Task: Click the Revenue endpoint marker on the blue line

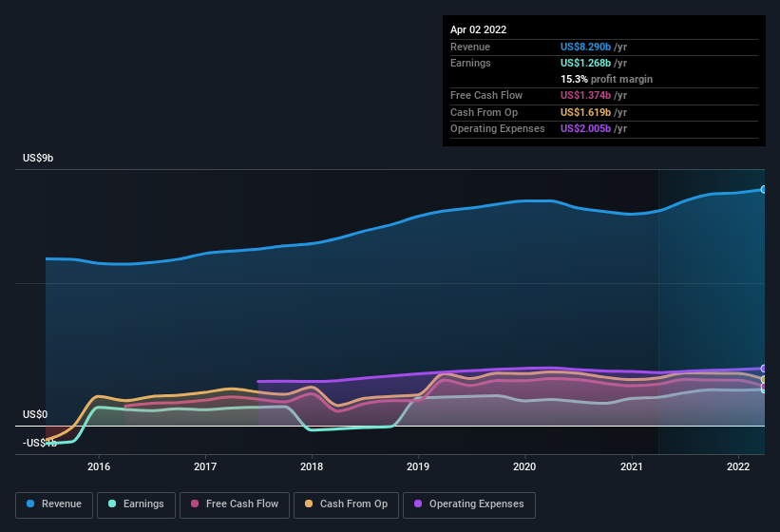Action: click(x=763, y=189)
